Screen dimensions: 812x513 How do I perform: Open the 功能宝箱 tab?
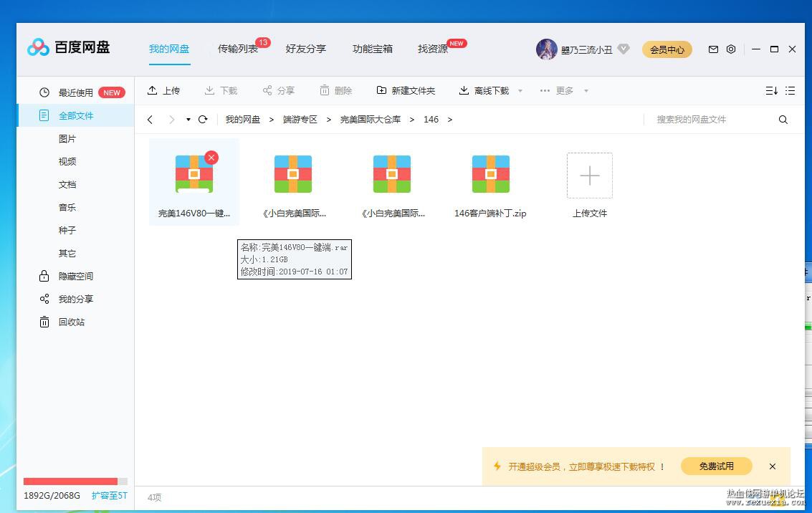click(373, 49)
